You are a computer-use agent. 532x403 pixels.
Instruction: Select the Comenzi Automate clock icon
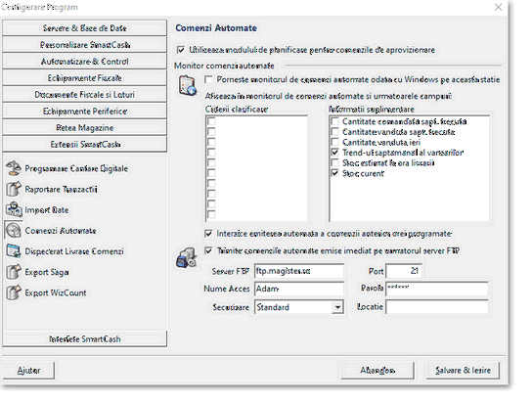(x=14, y=231)
